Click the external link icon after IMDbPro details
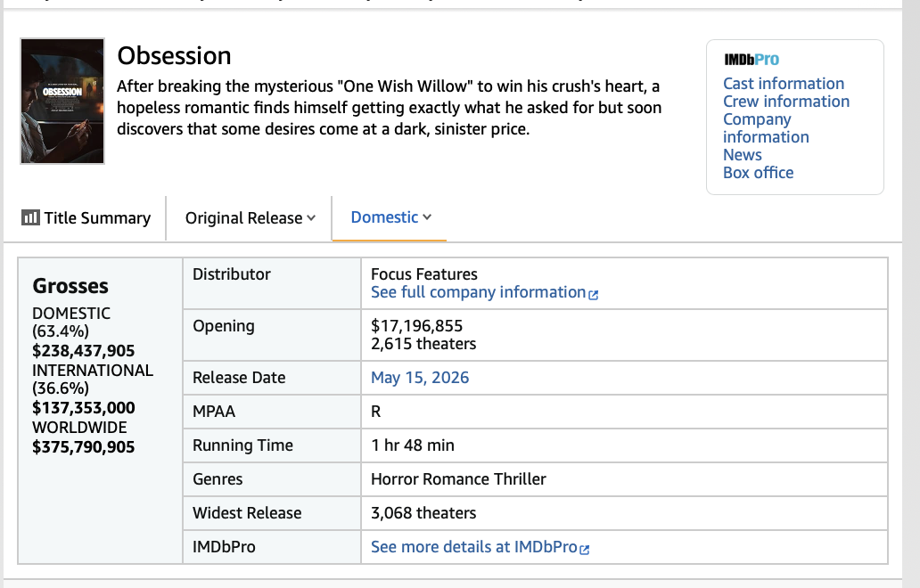The image size is (920, 588). coord(585,550)
